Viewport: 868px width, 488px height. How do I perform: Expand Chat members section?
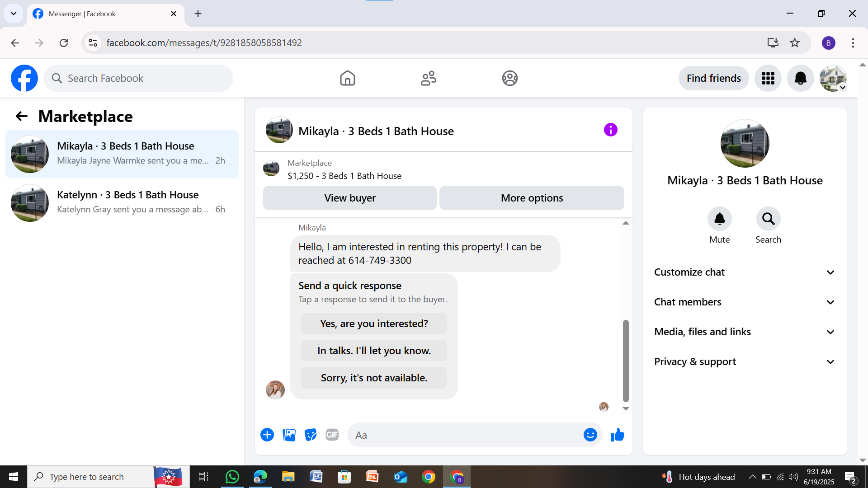[745, 302]
